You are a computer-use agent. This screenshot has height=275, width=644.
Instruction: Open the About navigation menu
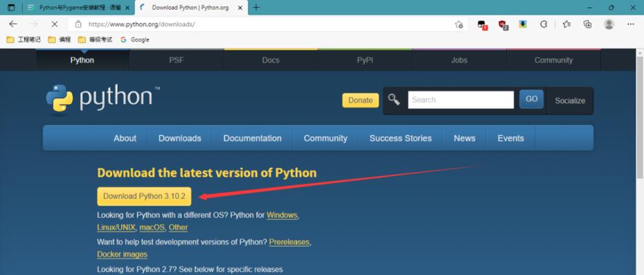point(125,138)
